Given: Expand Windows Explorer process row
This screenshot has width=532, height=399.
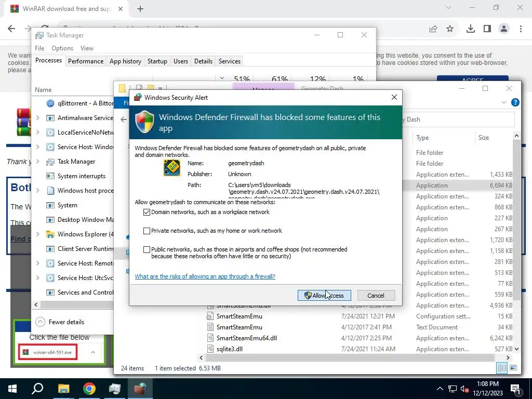Looking at the screenshot, I should tap(38, 234).
